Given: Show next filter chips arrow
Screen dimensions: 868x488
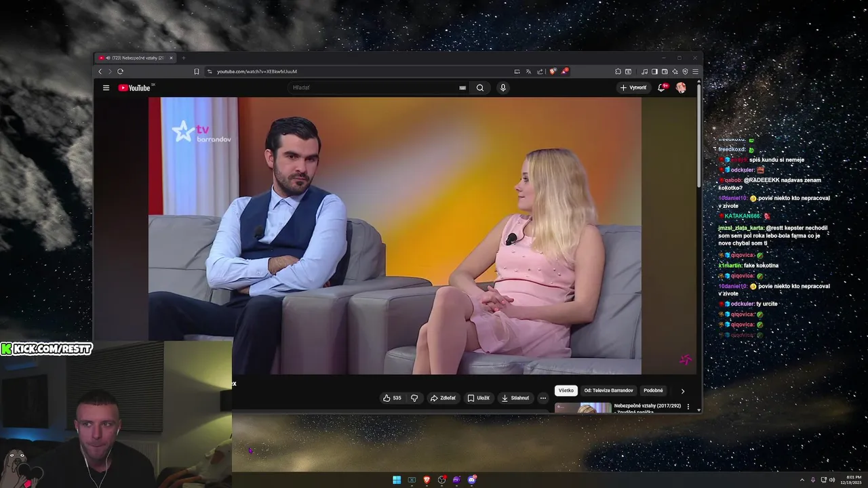Looking at the screenshot, I should point(683,391).
